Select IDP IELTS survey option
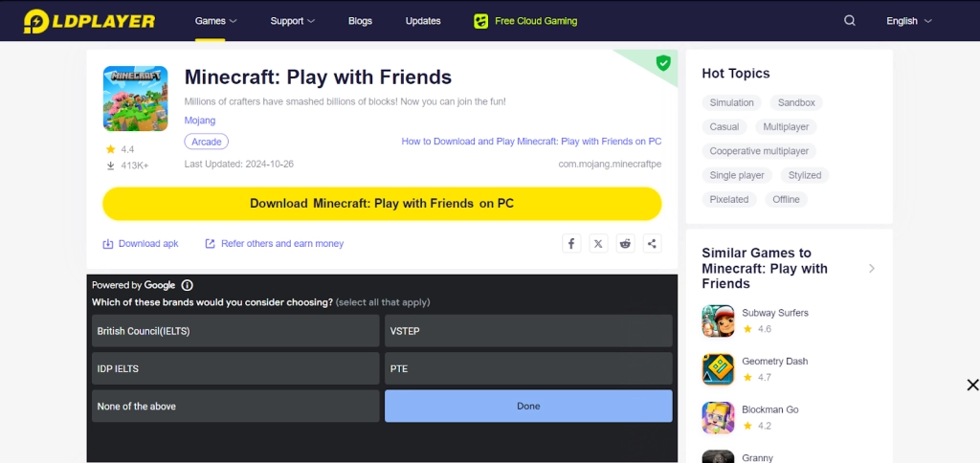The height and width of the screenshot is (463, 980). [x=235, y=368]
